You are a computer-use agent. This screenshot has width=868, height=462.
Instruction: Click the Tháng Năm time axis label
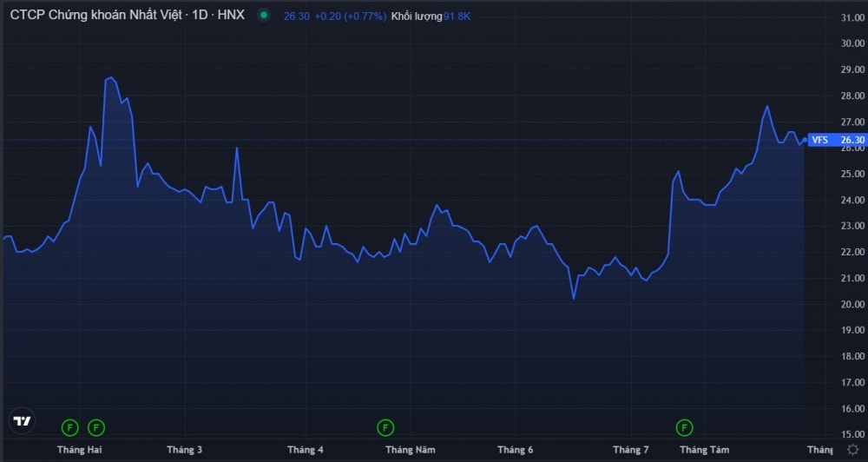coord(411,450)
